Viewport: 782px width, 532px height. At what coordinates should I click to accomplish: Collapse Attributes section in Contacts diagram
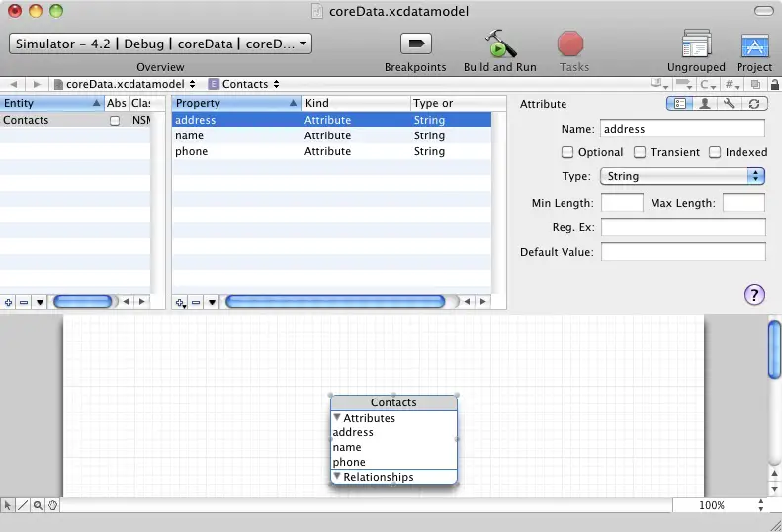[x=337, y=417]
